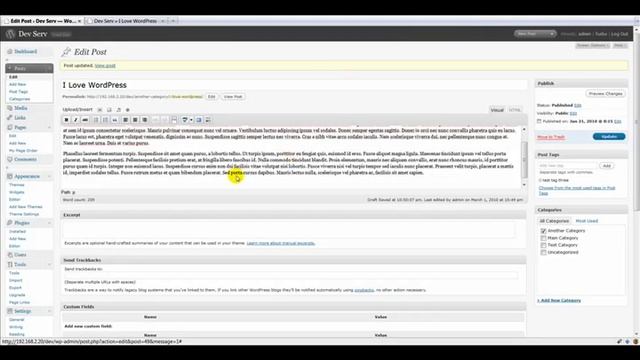This screenshot has width=640, height=360.
Task: Click the Move to Trash link
Action: (x=551, y=137)
